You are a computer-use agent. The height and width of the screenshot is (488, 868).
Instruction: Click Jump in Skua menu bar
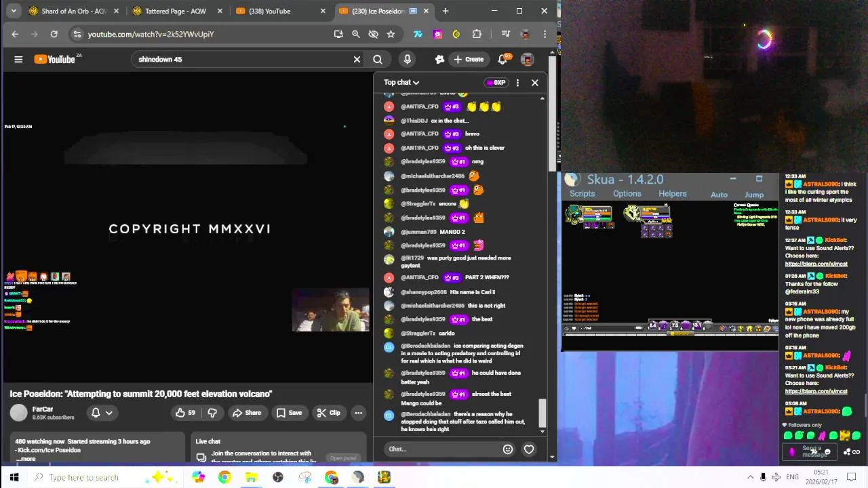(754, 195)
